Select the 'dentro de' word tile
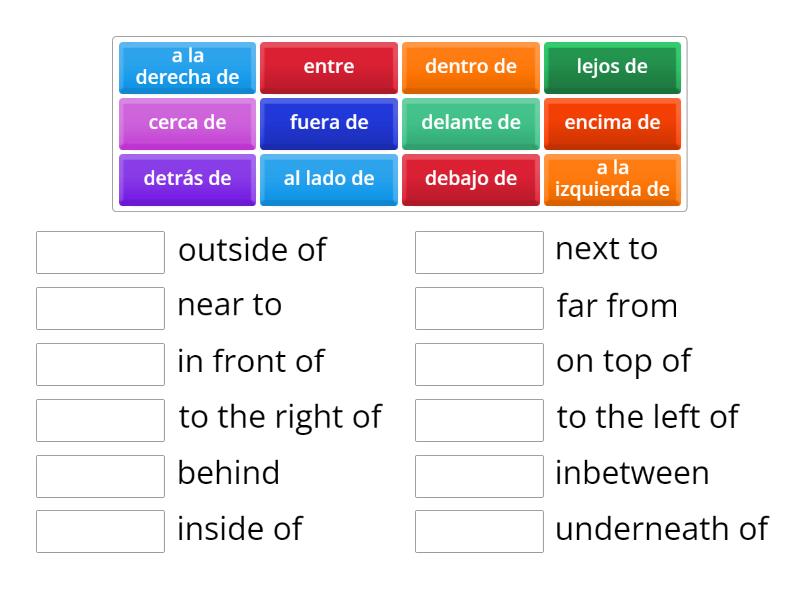Viewport: 800px width, 600px height. coord(470,67)
